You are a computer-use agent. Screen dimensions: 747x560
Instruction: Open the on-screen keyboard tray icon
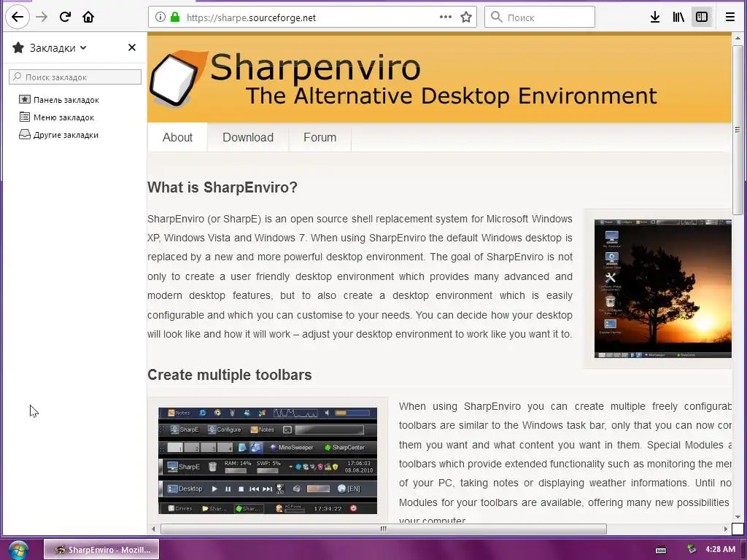click(661, 550)
